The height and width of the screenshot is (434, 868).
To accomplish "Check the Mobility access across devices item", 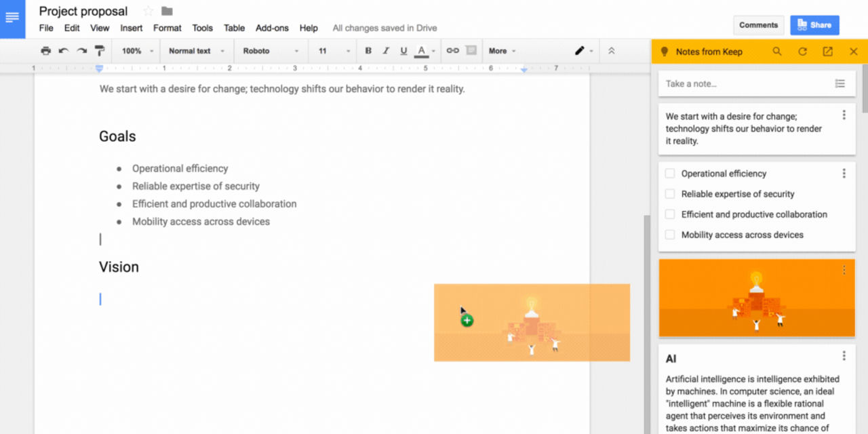I will [x=669, y=234].
